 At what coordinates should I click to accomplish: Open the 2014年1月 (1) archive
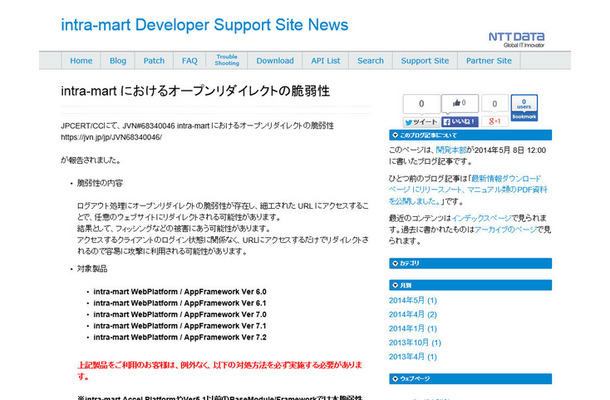pos(413,329)
